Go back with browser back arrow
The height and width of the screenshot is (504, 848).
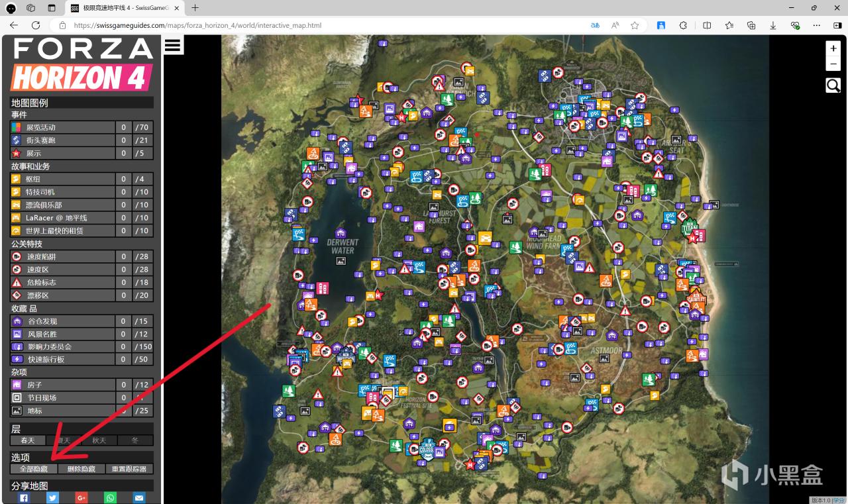point(14,25)
